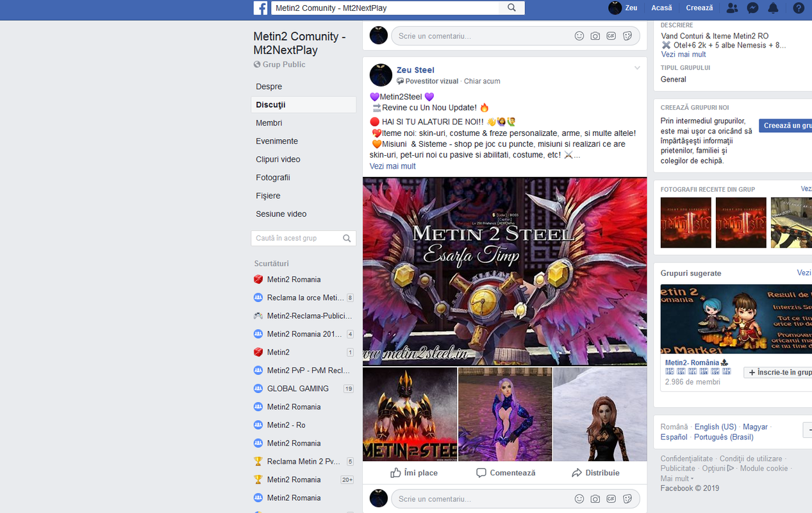The image size is (812, 513).
Task: Open the Evenimente tab
Action: [303, 141]
